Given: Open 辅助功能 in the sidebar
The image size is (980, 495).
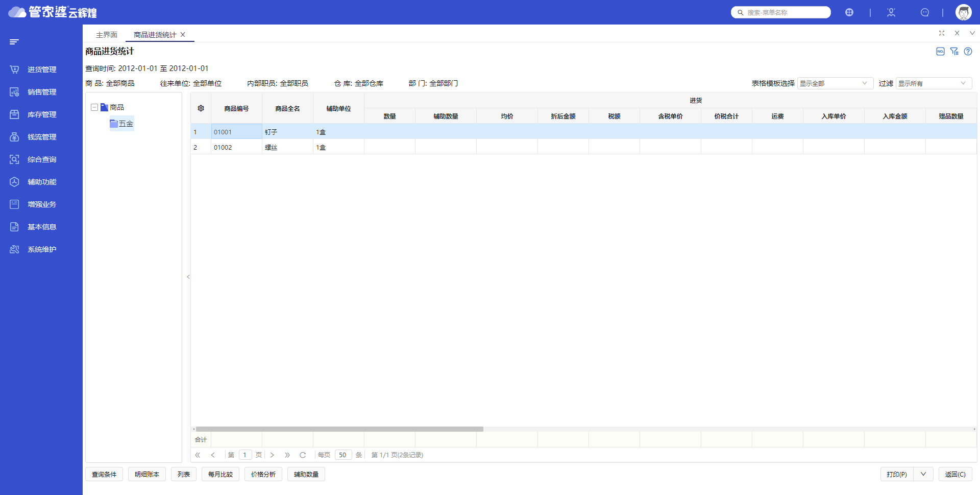Looking at the screenshot, I should 41,182.
